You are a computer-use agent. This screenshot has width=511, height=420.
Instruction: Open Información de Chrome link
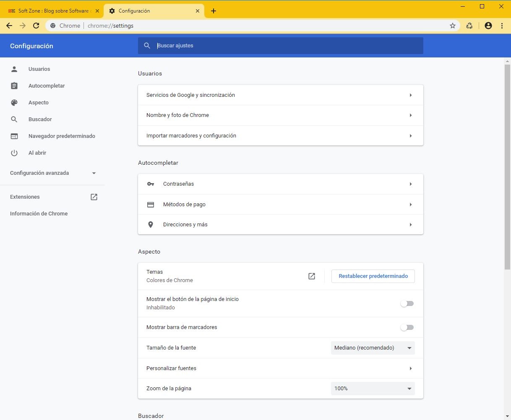coord(39,214)
